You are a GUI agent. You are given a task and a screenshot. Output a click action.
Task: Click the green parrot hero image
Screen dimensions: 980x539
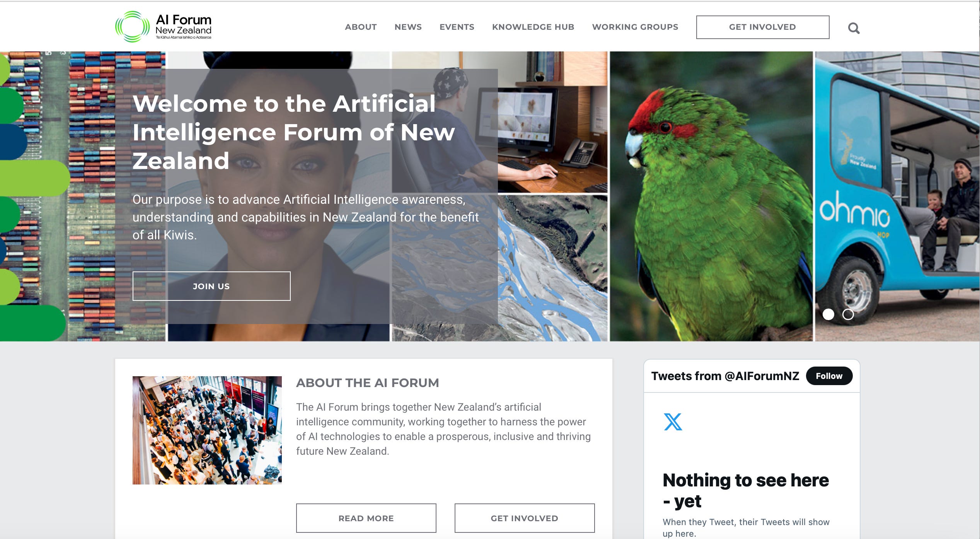pos(711,196)
